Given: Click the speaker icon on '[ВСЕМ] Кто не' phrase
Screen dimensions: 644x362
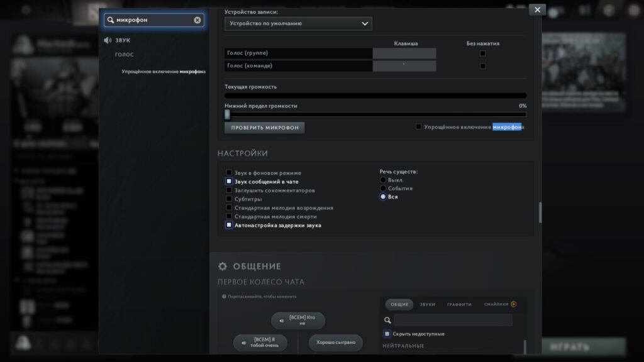Looking at the screenshot, I should pos(280,321).
